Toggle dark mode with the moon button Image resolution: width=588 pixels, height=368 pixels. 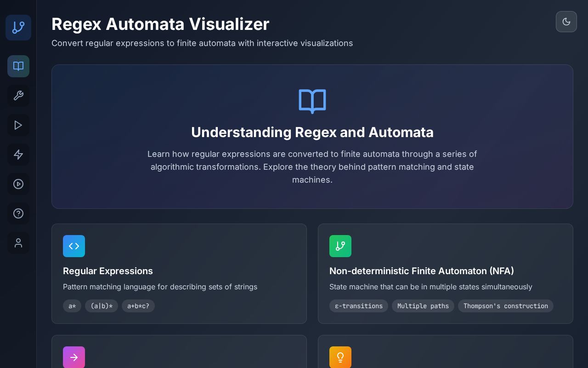click(x=566, y=22)
